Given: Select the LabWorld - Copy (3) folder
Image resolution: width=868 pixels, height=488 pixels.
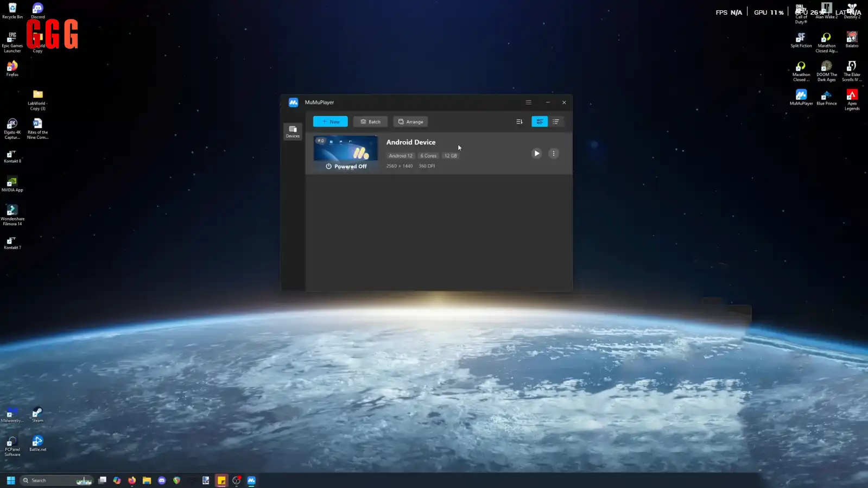Looking at the screenshot, I should coord(38,100).
